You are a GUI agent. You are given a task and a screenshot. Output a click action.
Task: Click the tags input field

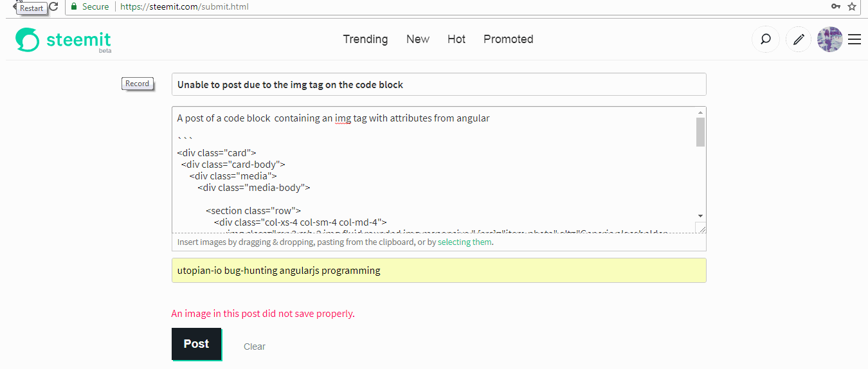pos(439,271)
